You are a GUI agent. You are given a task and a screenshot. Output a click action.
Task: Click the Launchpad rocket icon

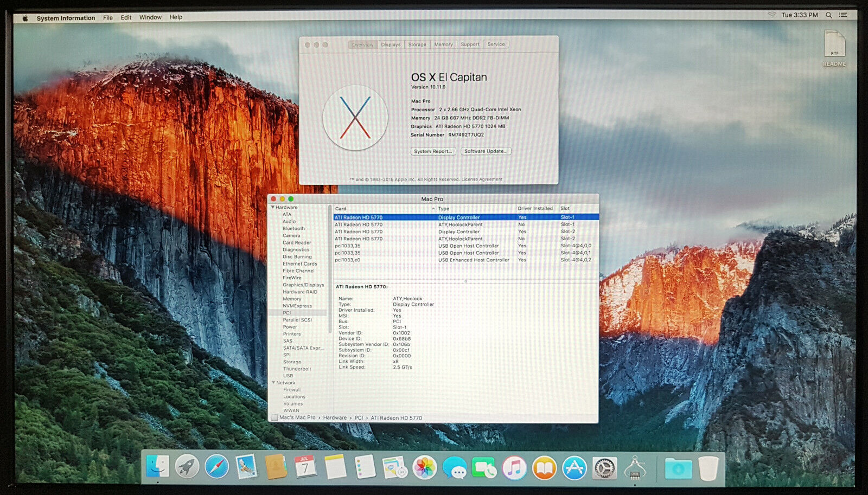(187, 466)
